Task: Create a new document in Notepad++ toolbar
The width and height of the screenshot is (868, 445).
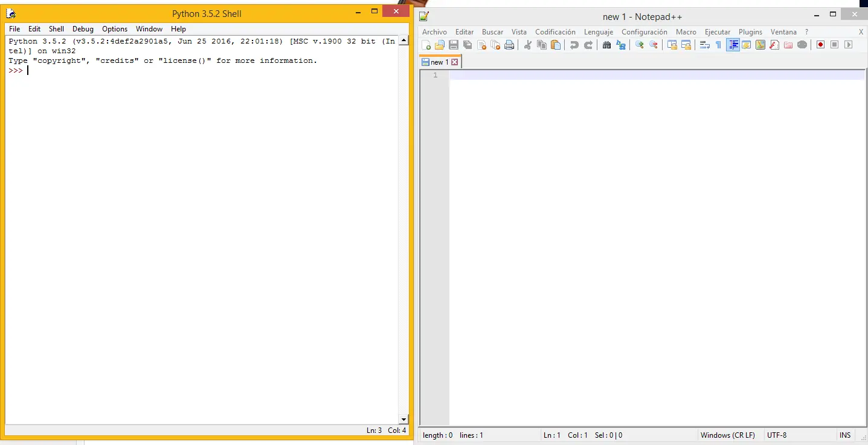Action: pos(426,45)
